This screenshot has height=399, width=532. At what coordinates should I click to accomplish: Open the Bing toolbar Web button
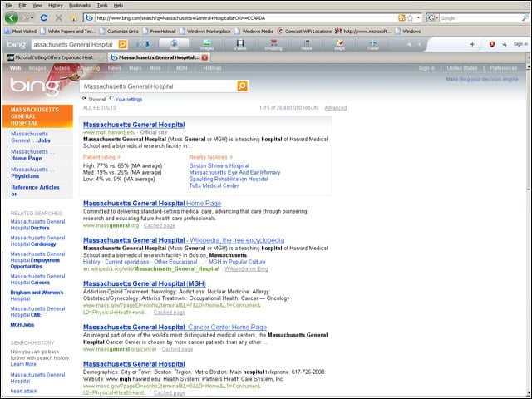[174, 44]
